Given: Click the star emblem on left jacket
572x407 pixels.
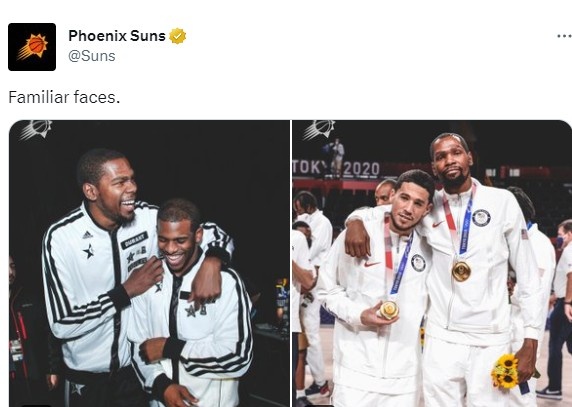Looking at the screenshot, I should click(89, 251).
